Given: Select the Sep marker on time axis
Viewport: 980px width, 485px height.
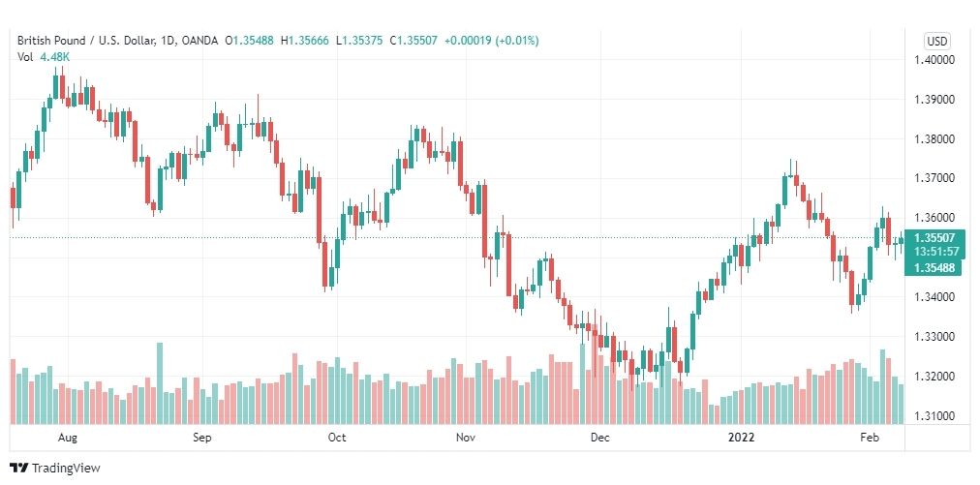Looking at the screenshot, I should [202, 438].
